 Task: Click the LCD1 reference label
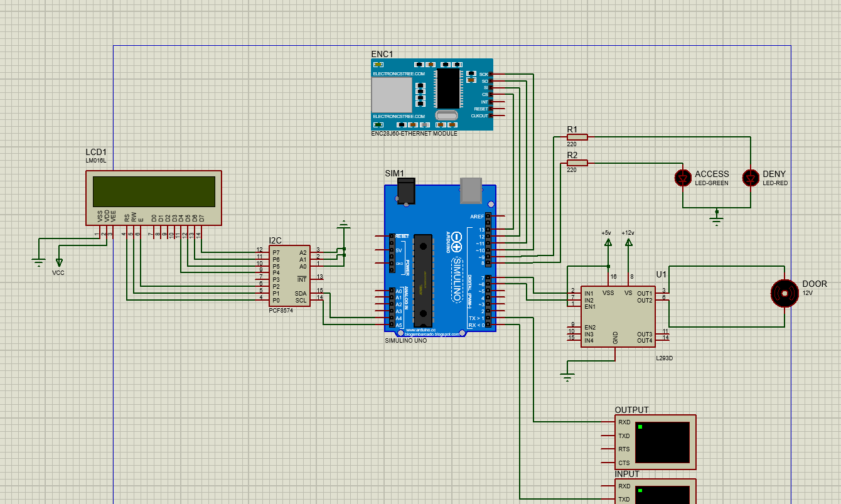click(x=97, y=153)
